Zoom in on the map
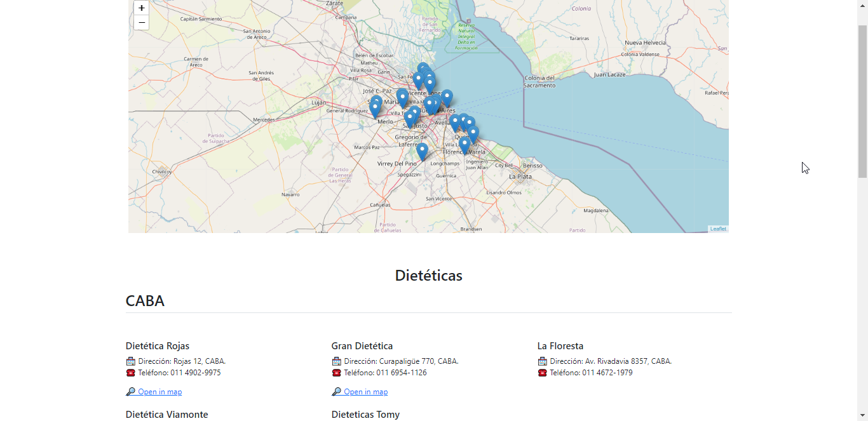The width and height of the screenshot is (868, 421). (141, 8)
